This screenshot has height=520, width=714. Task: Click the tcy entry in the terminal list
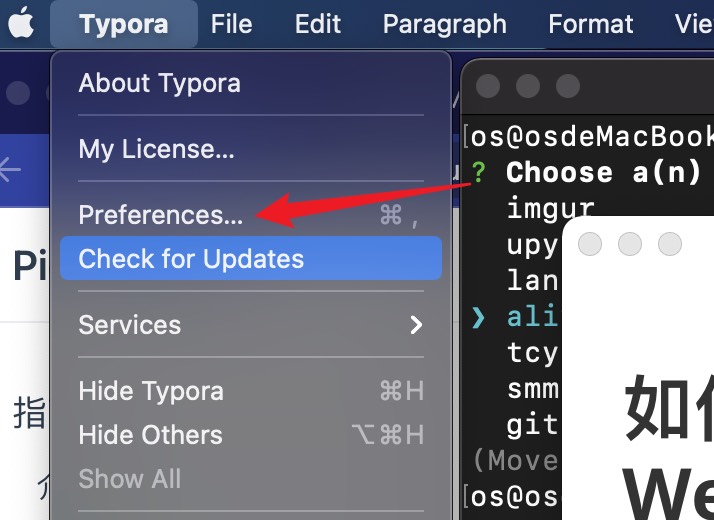coord(532,353)
